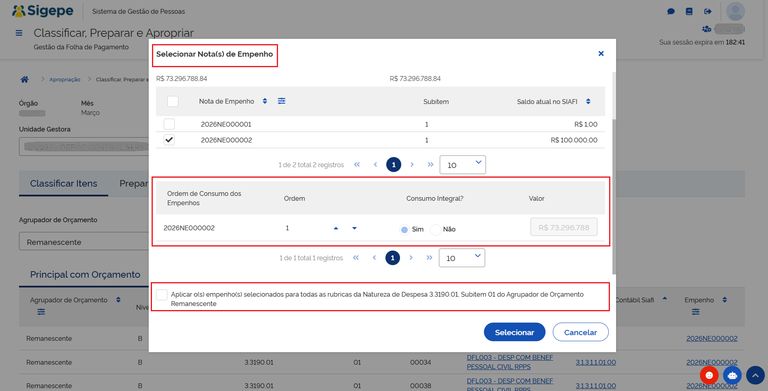Click the Cancelar button
Image resolution: width=768 pixels, height=391 pixels.
tap(580, 332)
